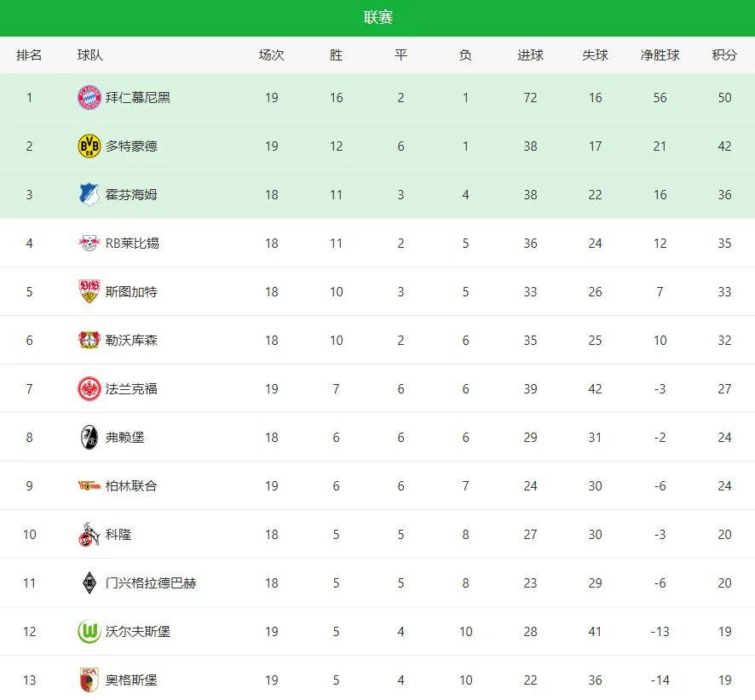The width and height of the screenshot is (755, 700).
Task: Click the Union Berlin logo
Action: [x=89, y=485]
